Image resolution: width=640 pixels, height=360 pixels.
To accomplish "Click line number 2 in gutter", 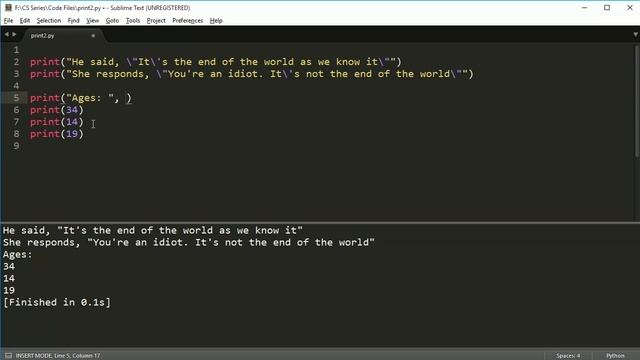I will point(16,62).
